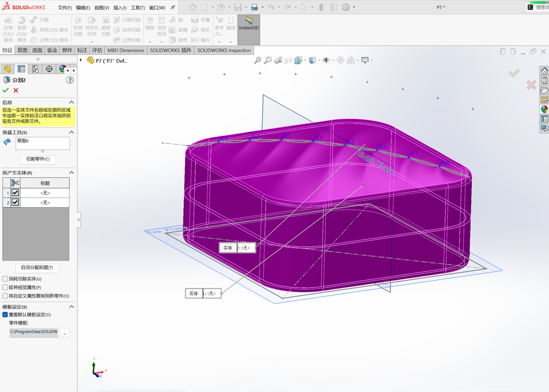Click the Instant3D tool
The width and height of the screenshot is (549, 392).
249,29
